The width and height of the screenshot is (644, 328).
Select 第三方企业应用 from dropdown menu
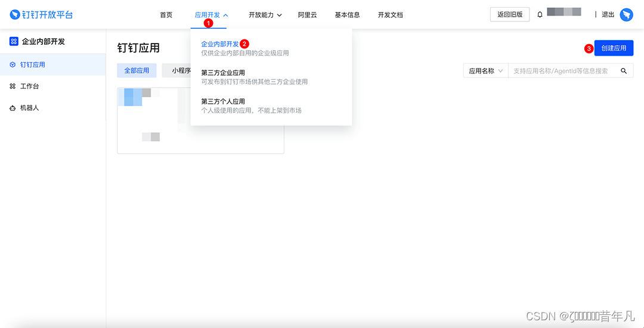point(223,73)
